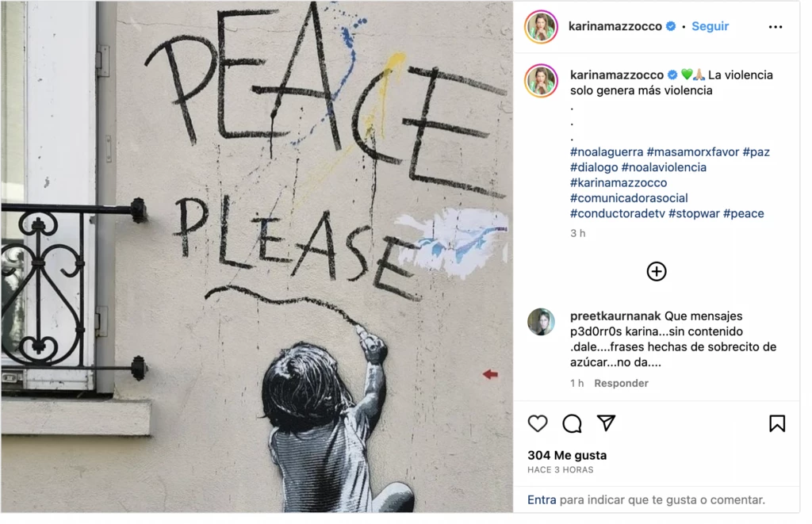Share the post using the paper plane icon
Viewport: 812px width, 524px height.
coord(606,423)
